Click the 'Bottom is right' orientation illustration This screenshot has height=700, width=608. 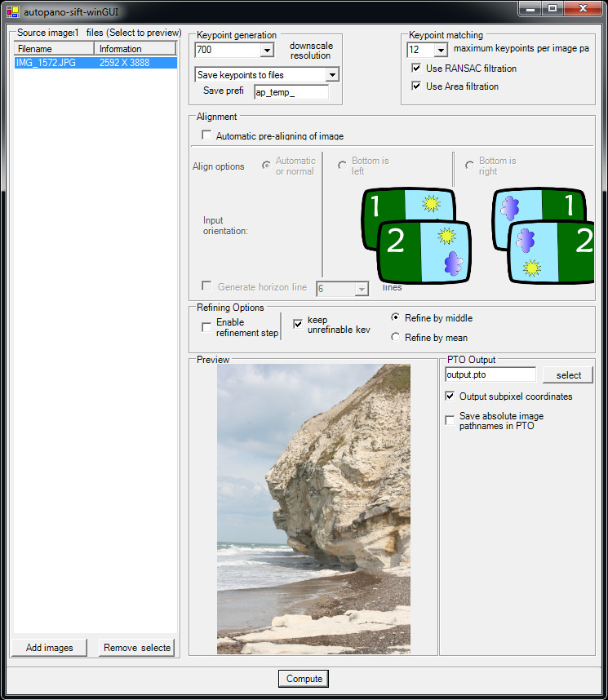coord(543,235)
